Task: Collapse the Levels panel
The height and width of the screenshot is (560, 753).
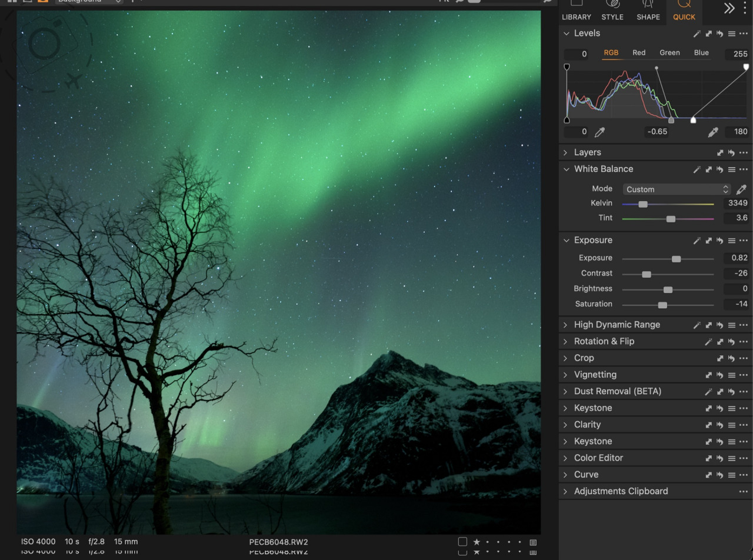Action: tap(567, 34)
